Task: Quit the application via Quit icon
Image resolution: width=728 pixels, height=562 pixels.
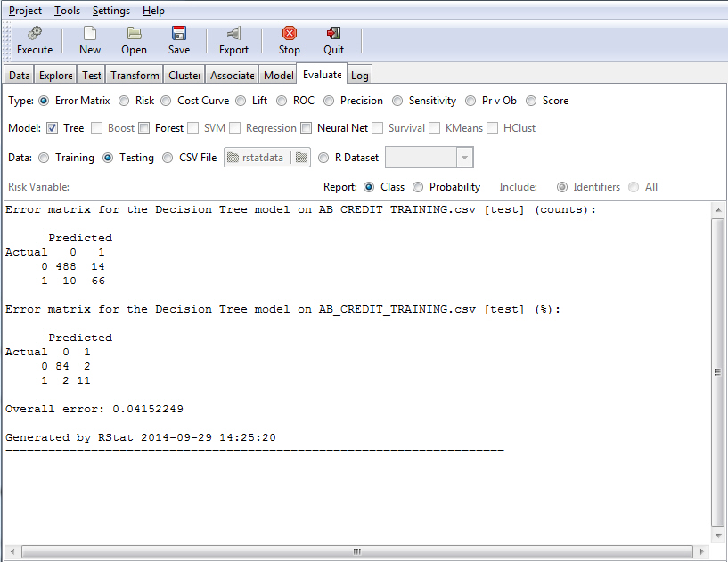Action: [x=333, y=33]
